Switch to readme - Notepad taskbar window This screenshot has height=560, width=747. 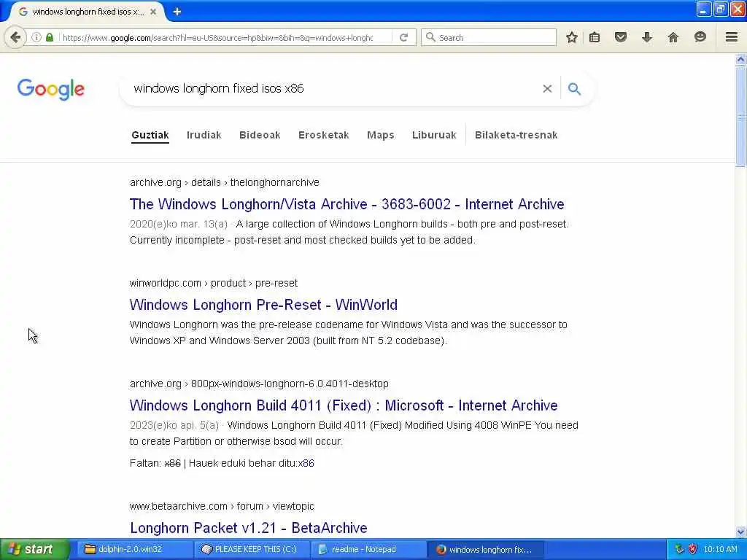pos(368,549)
